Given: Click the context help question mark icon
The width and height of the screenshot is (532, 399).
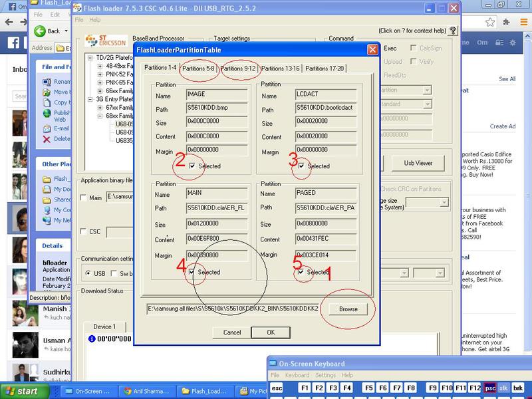Looking at the screenshot, I should (453, 31).
